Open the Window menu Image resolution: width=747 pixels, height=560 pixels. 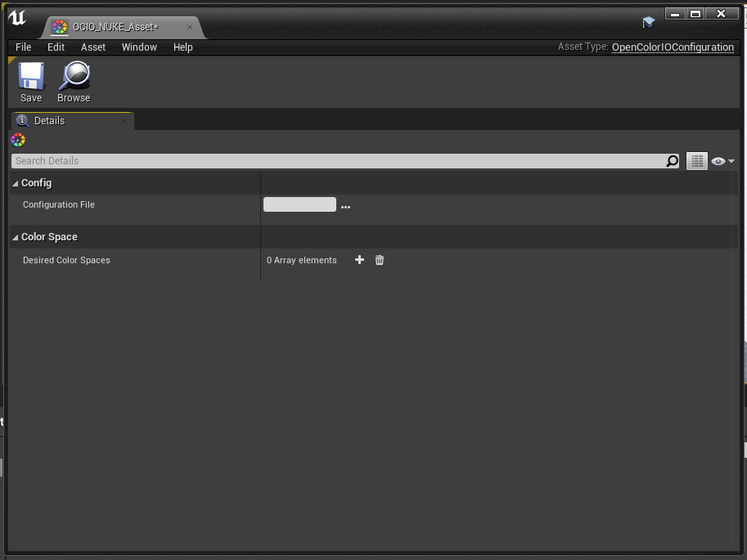(139, 47)
